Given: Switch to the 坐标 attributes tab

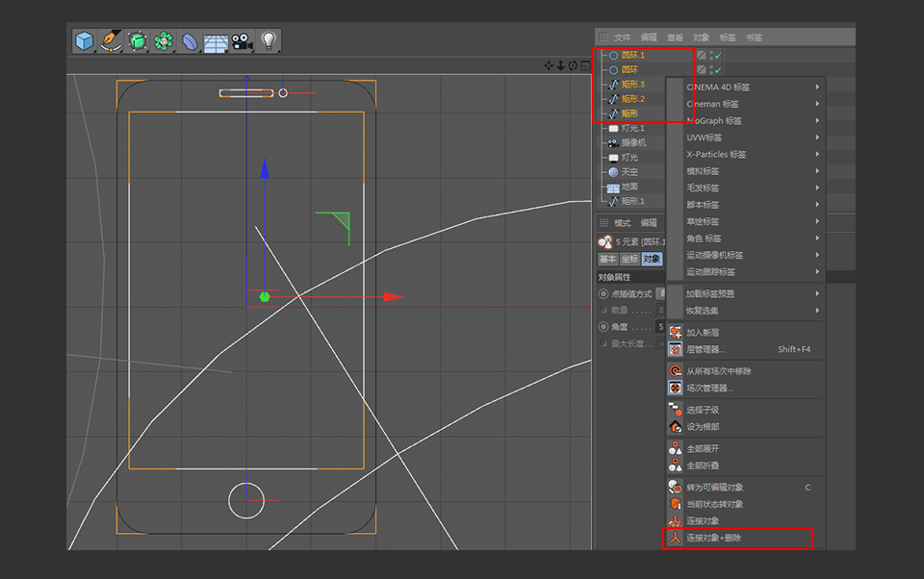Looking at the screenshot, I should click(x=631, y=259).
